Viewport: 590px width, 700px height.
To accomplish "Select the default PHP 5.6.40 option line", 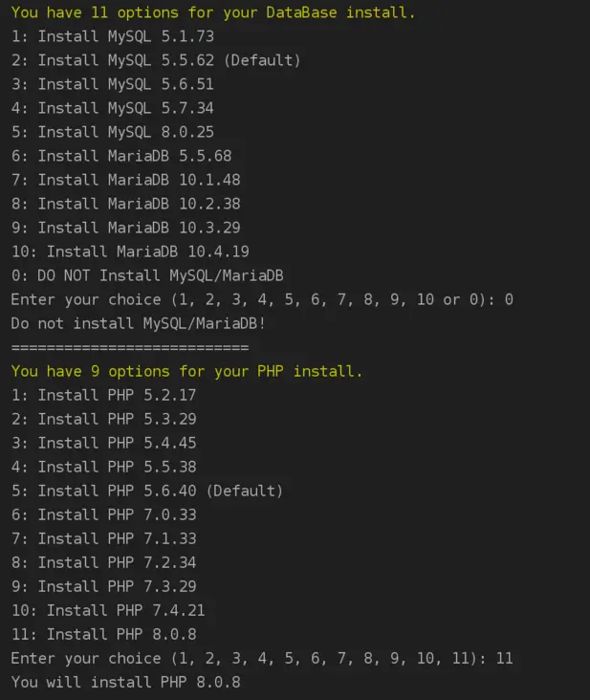I will tap(147, 491).
